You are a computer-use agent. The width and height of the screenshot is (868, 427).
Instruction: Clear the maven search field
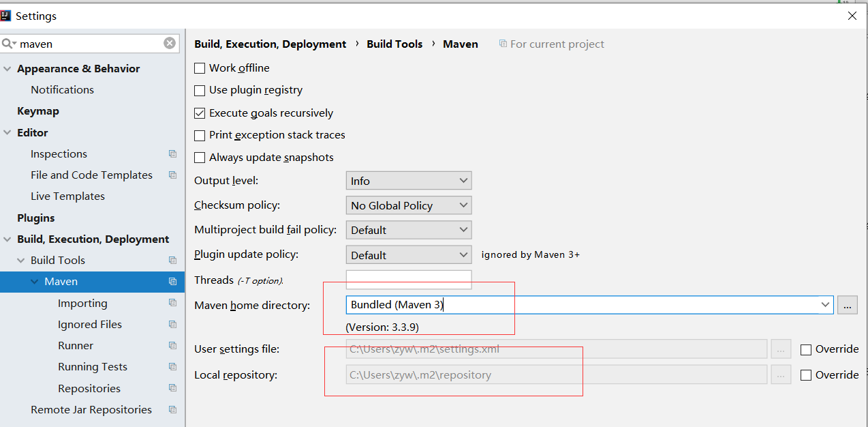point(170,44)
